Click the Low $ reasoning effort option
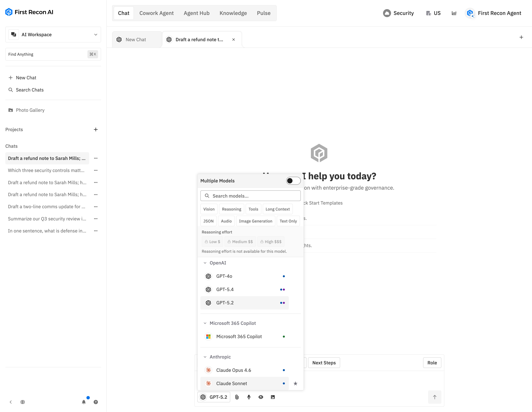 coord(212,242)
